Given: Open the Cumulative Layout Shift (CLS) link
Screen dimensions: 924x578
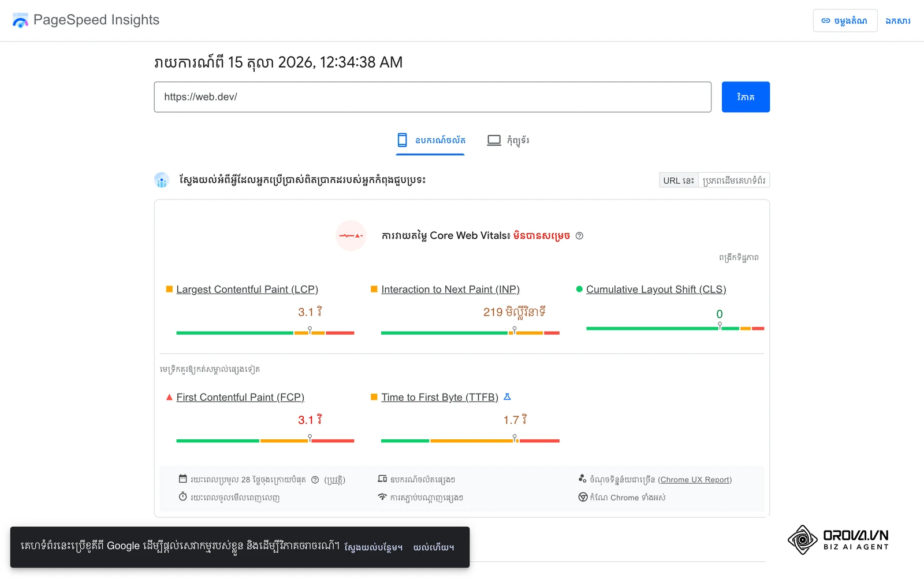Looking at the screenshot, I should [x=656, y=290].
